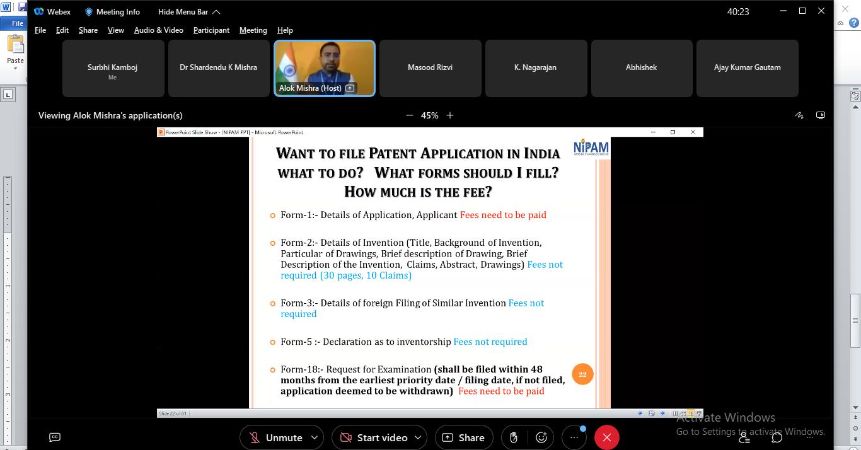
Task: Start video from the control bar
Action: point(372,437)
